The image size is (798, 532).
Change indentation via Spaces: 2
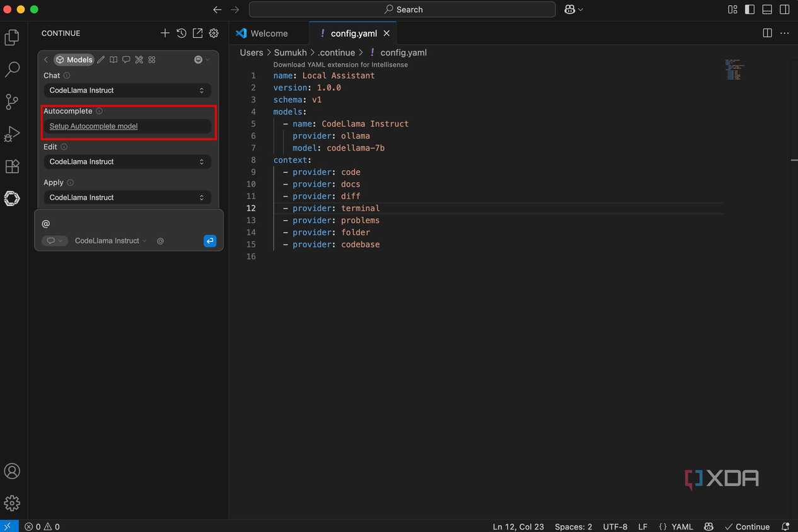pyautogui.click(x=574, y=527)
